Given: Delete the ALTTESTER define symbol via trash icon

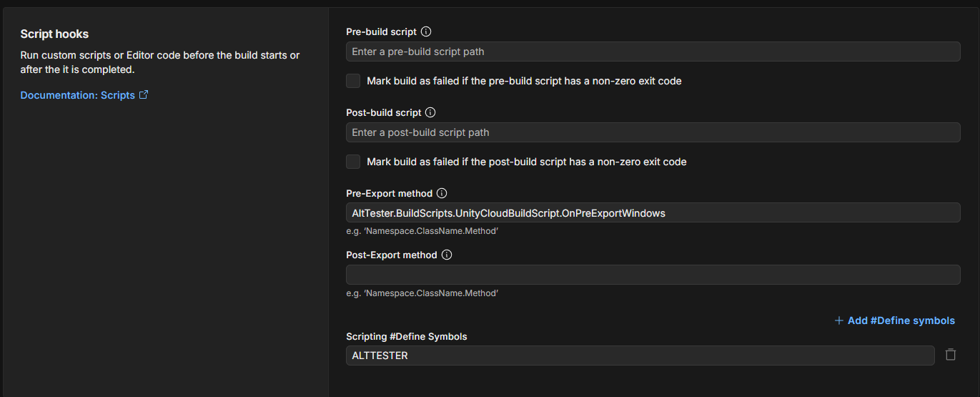Looking at the screenshot, I should (951, 355).
